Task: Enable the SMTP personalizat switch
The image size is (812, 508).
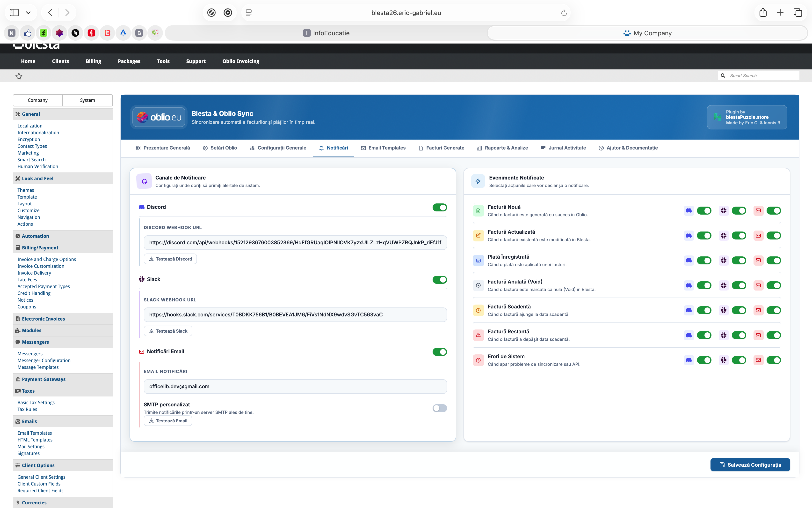Action: [x=440, y=408]
